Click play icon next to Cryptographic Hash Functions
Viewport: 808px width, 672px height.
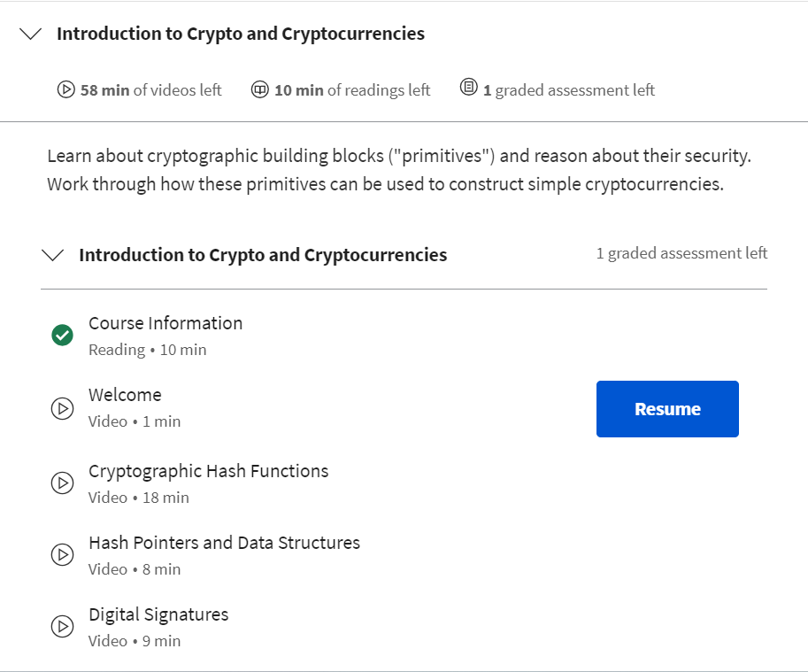tap(62, 483)
